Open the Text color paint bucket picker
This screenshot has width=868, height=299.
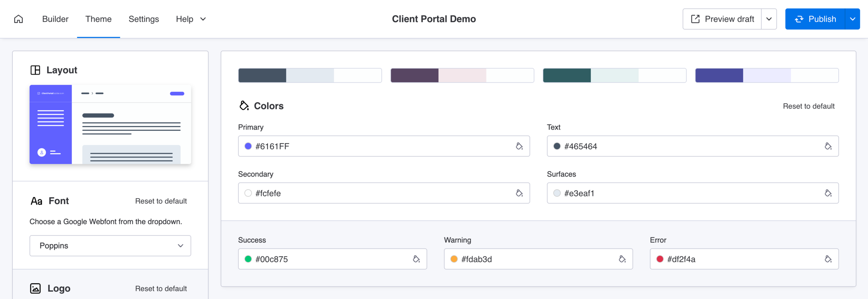(x=828, y=146)
